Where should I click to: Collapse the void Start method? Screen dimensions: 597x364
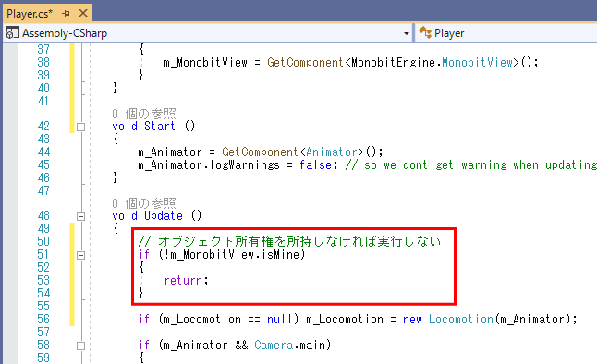pos(80,127)
